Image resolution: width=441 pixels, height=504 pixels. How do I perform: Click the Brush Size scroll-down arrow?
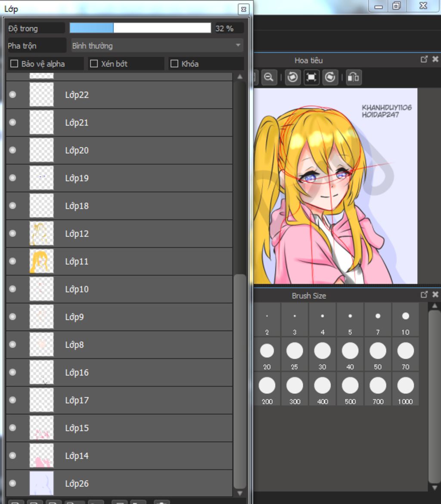435,488
